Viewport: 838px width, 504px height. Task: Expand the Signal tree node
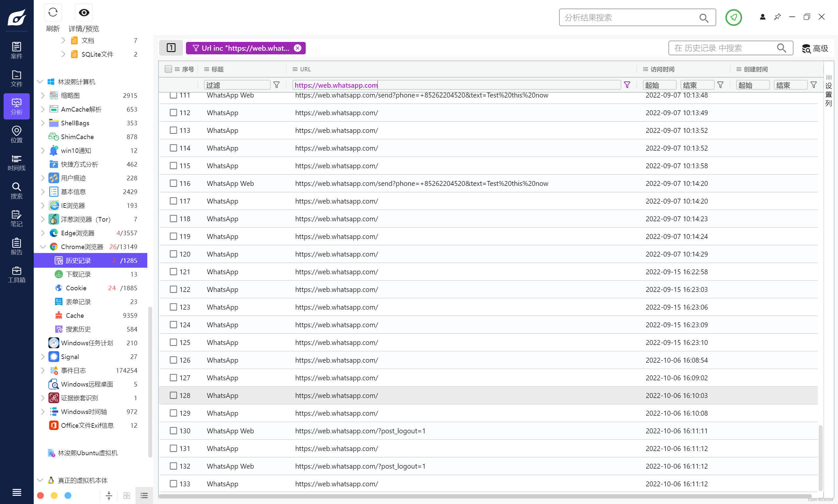point(43,357)
